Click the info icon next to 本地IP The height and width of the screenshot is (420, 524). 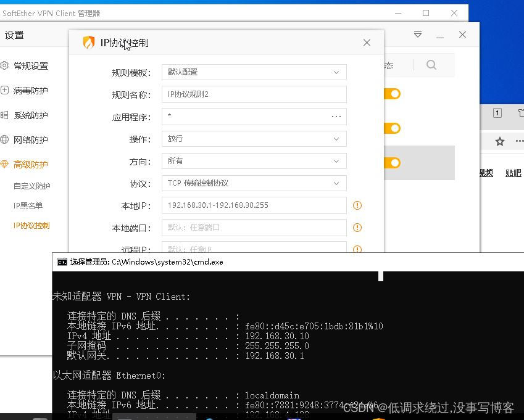pyautogui.click(x=357, y=205)
